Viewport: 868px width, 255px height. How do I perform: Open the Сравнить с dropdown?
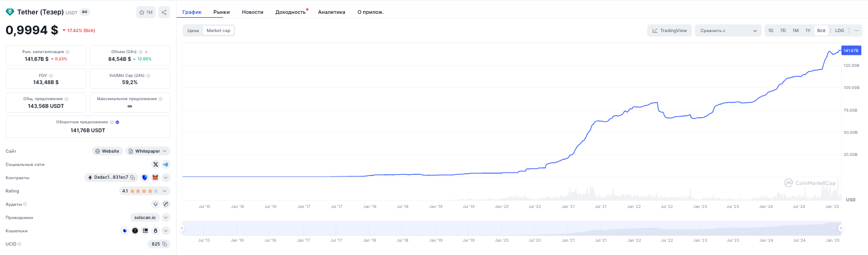[728, 30]
